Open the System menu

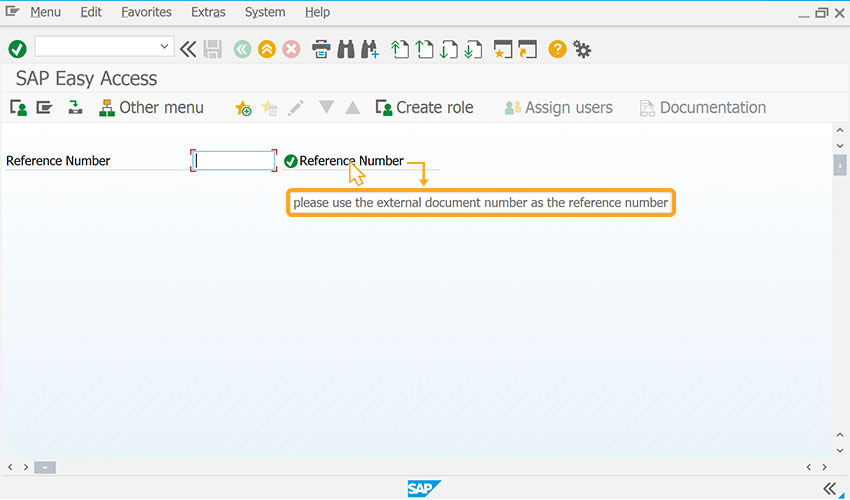[265, 12]
